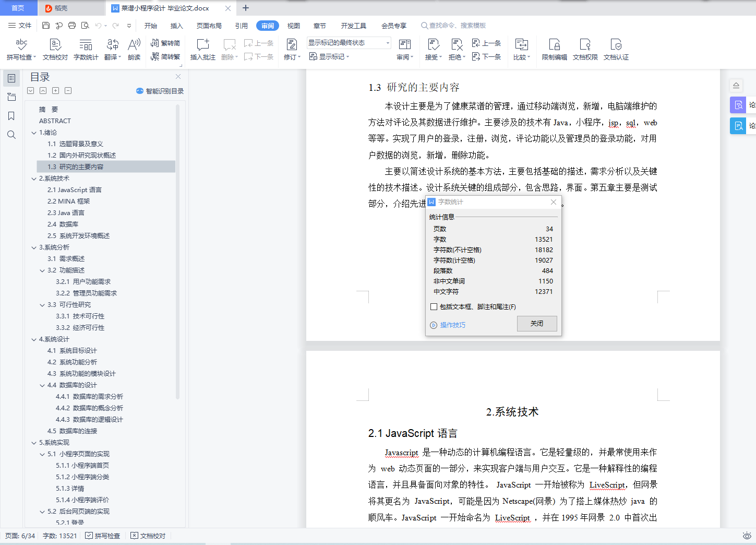Open the eye-protection icon in status bar

pos(747,536)
